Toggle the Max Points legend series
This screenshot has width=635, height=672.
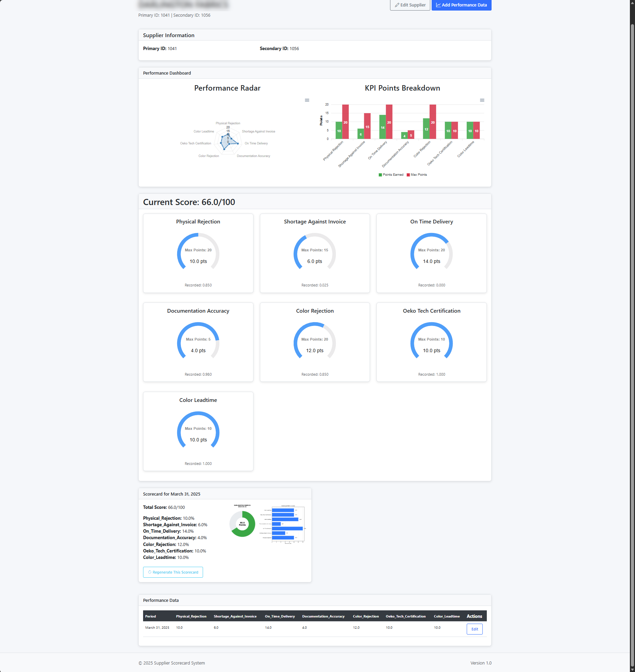click(x=417, y=175)
